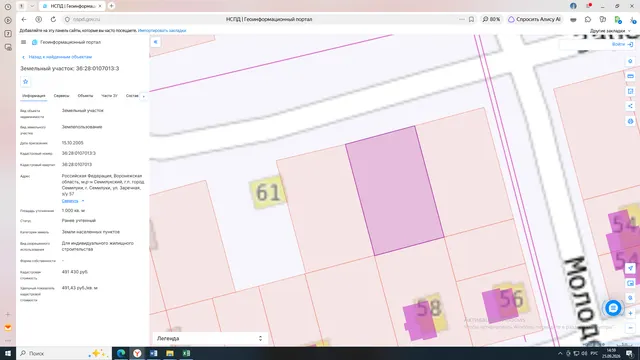The height and width of the screenshot is (360, 640).
Task: Open the hamburger menu of Геоинформационный портал
Action: pos(23,42)
